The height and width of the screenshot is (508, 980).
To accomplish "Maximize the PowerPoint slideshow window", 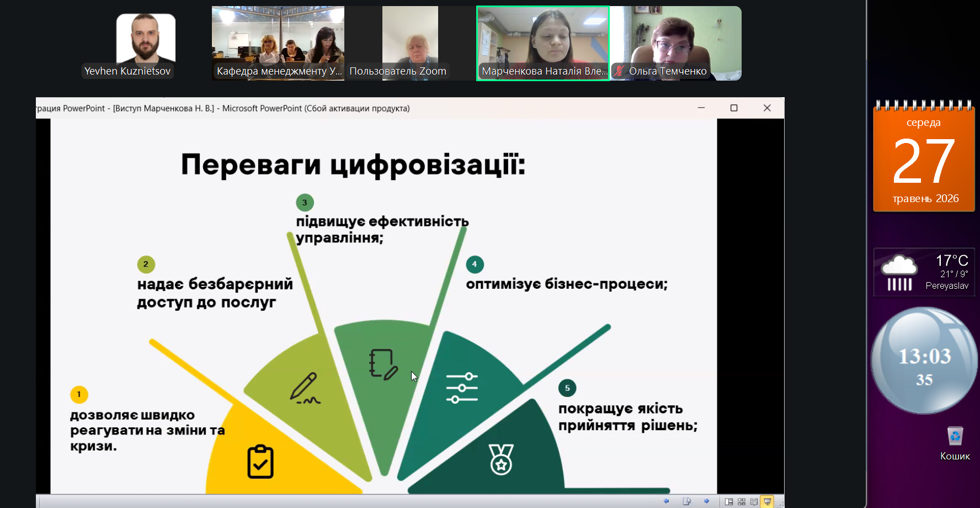I will [x=734, y=108].
